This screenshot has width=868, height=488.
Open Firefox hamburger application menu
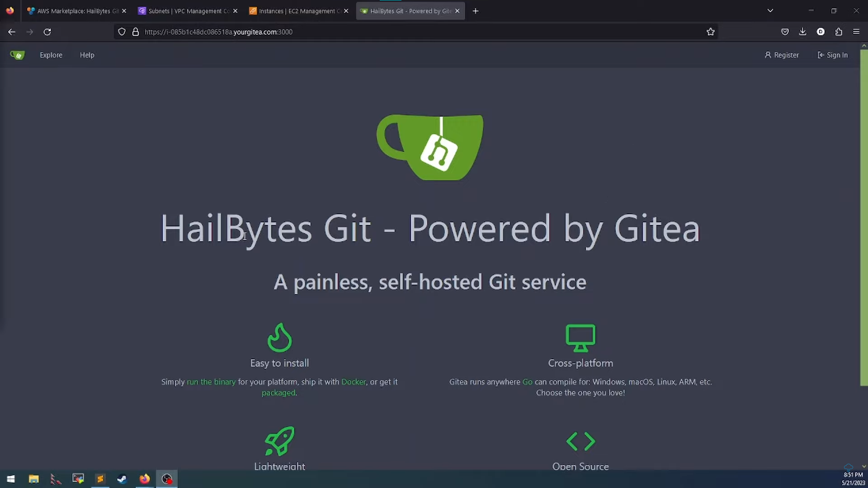tap(856, 32)
